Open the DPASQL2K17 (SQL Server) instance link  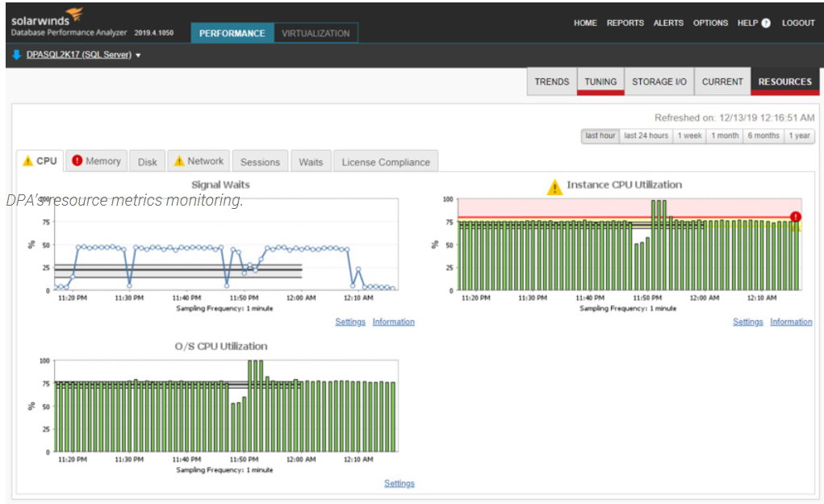(x=79, y=55)
